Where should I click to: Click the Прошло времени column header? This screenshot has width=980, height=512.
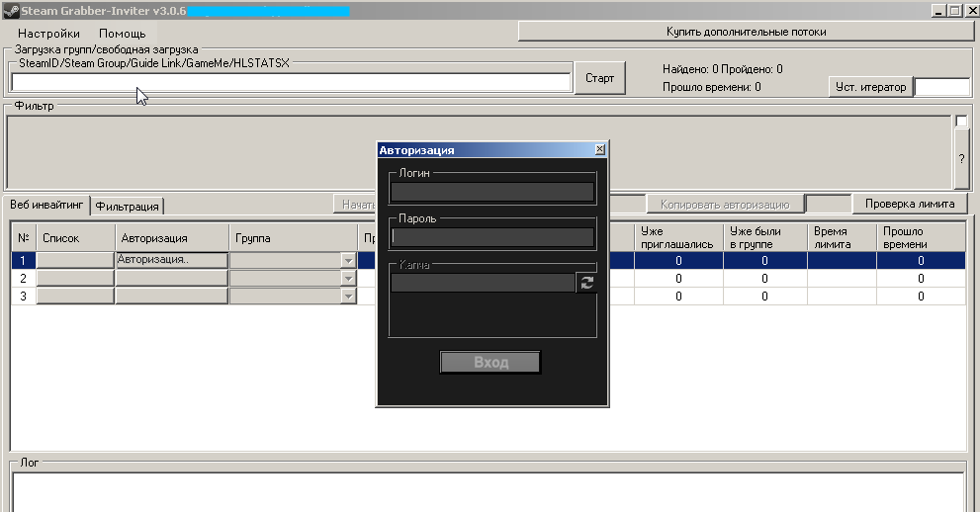tap(921, 238)
